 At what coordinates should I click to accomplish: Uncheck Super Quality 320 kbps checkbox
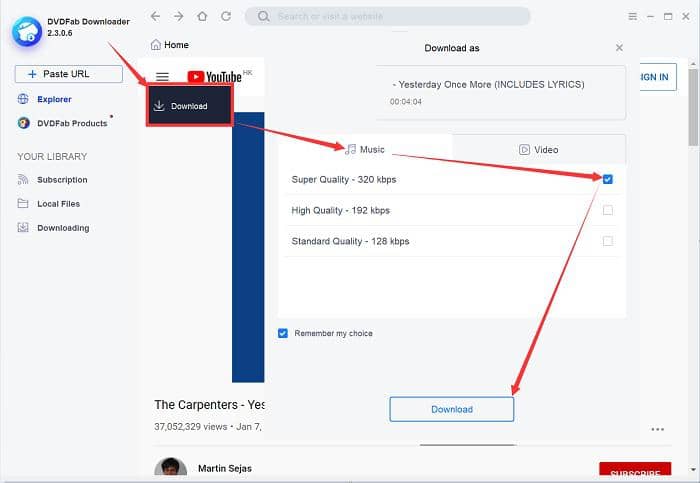pos(608,179)
